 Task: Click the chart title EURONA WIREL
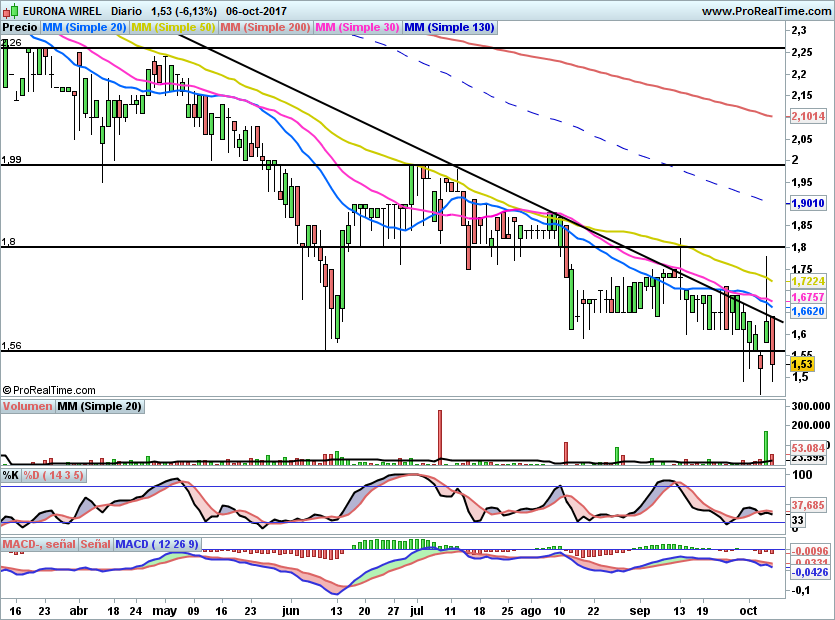tap(62, 11)
